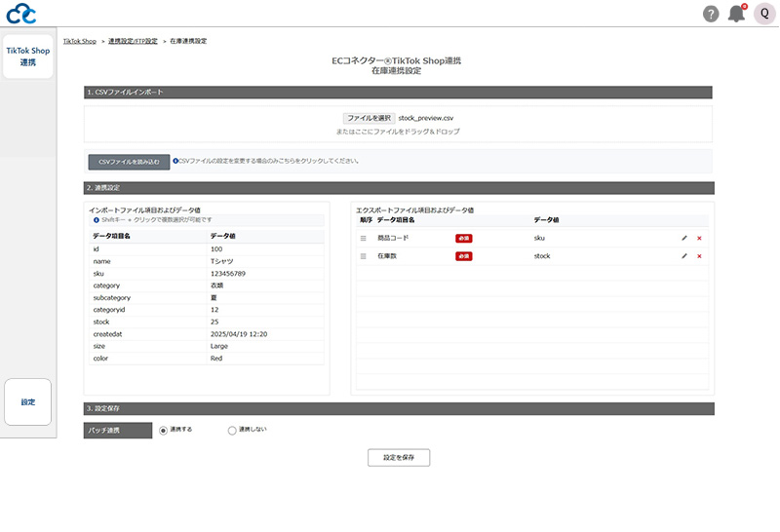Select the 連携する radio button

(163, 430)
